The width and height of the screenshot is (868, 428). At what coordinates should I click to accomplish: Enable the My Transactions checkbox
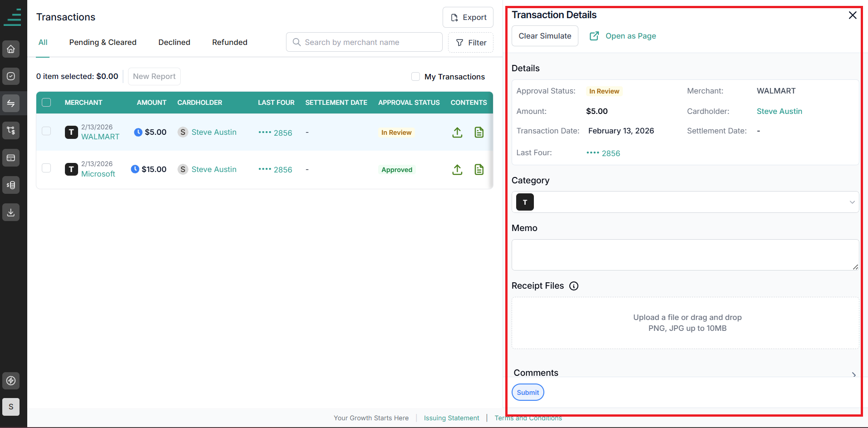pyautogui.click(x=415, y=77)
